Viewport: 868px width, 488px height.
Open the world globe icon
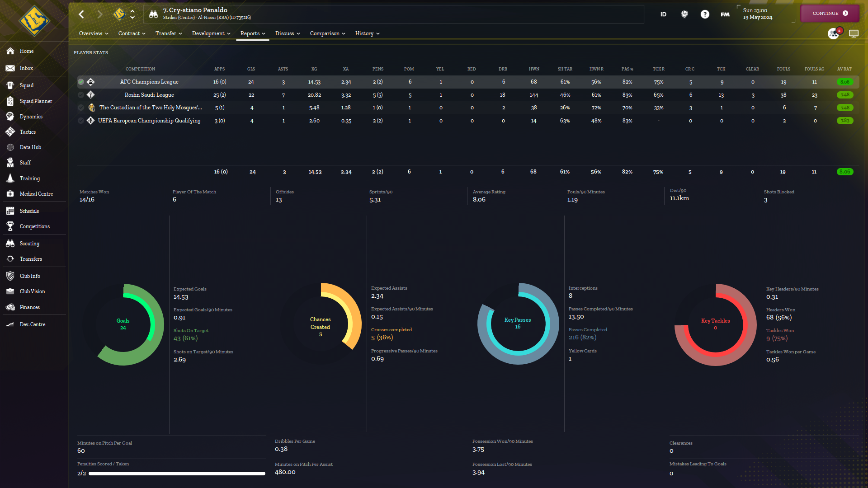684,14
